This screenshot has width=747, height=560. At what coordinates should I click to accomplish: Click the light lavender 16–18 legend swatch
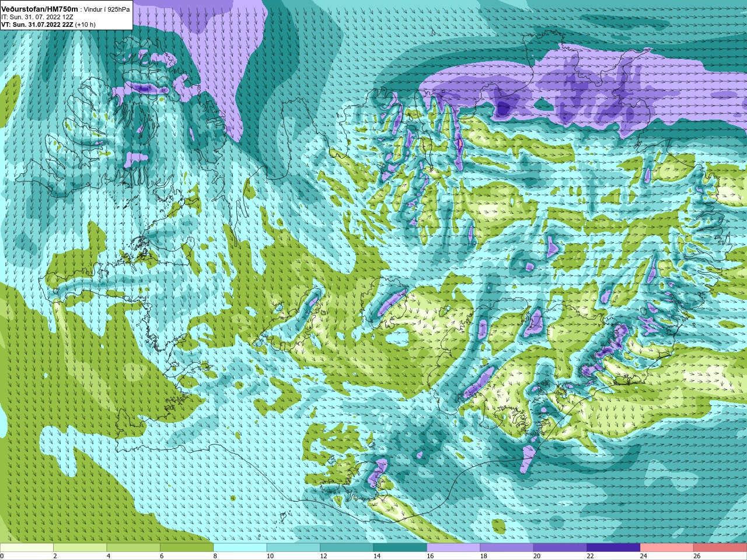click(x=453, y=548)
